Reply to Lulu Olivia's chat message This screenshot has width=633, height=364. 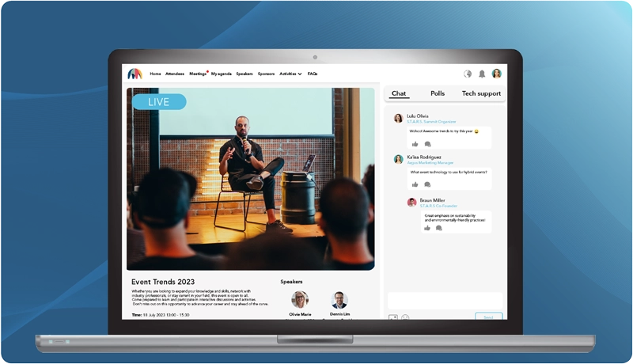click(x=427, y=144)
